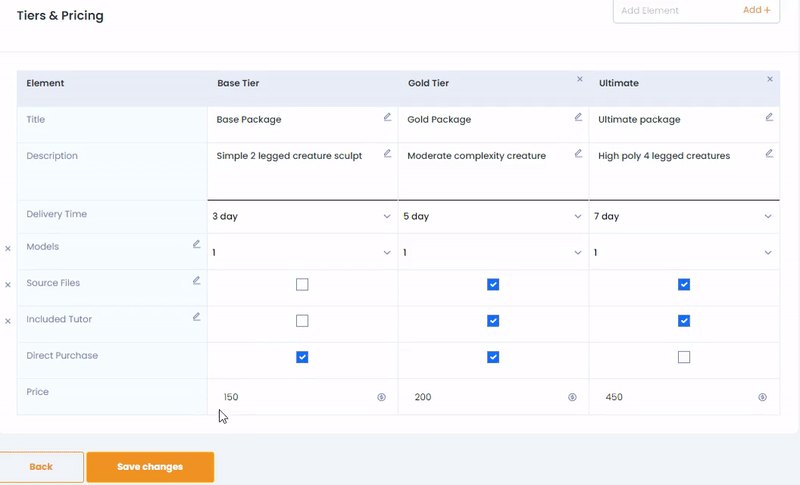800x485 pixels.
Task: Click the Title row label
Action: (x=36, y=119)
